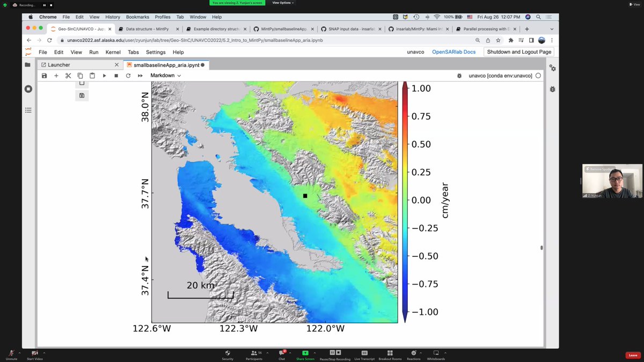Cut the selected cell with the scissors icon
This screenshot has width=644, height=362.
pos(68,76)
